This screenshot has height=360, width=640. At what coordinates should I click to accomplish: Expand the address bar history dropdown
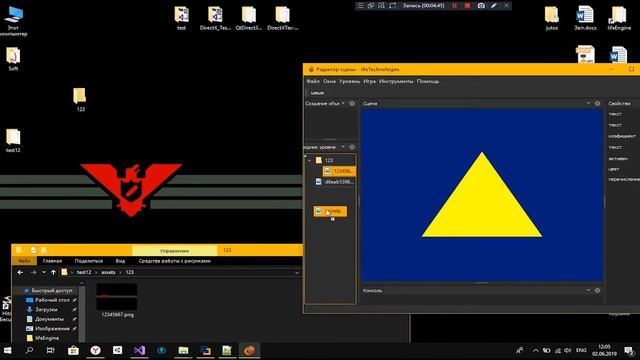[x=297, y=273]
